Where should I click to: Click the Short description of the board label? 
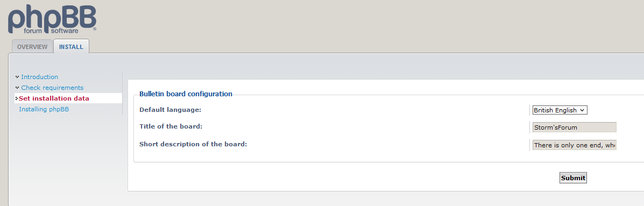(x=193, y=144)
